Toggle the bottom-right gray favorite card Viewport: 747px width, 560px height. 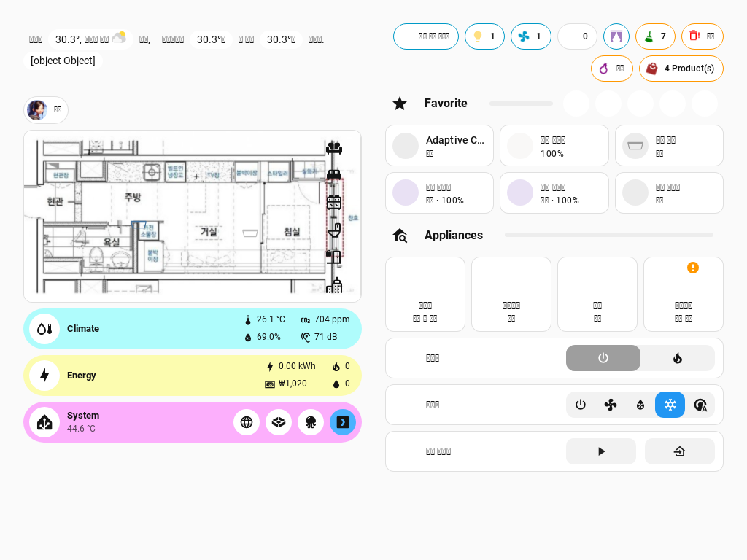pyautogui.click(x=669, y=192)
